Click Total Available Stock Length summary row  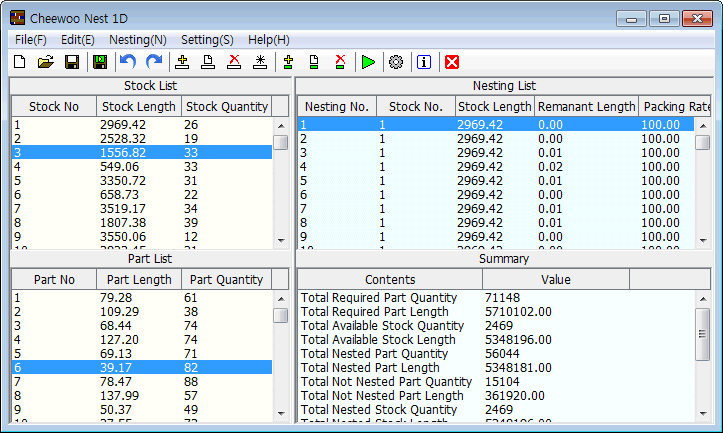coord(496,339)
